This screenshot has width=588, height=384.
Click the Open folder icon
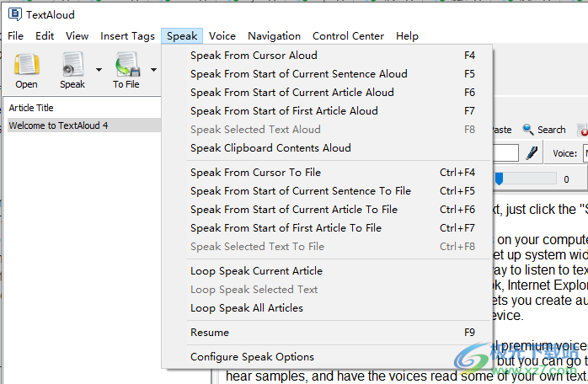(x=27, y=65)
